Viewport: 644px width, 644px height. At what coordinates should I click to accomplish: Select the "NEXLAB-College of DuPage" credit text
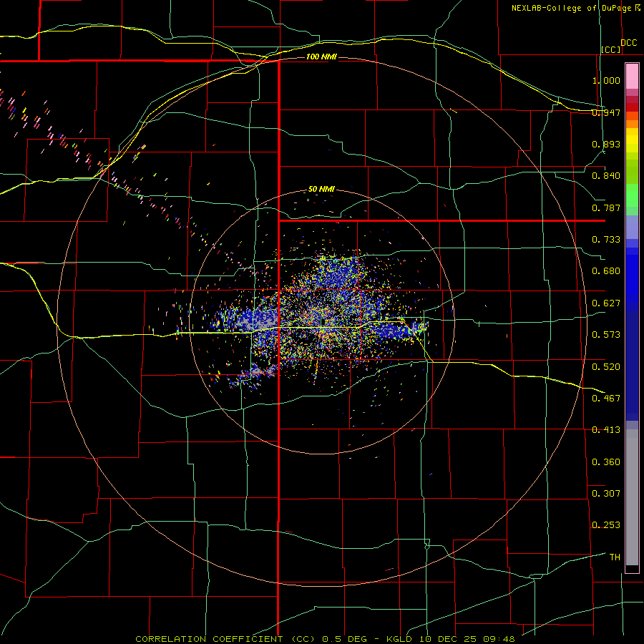tap(571, 8)
